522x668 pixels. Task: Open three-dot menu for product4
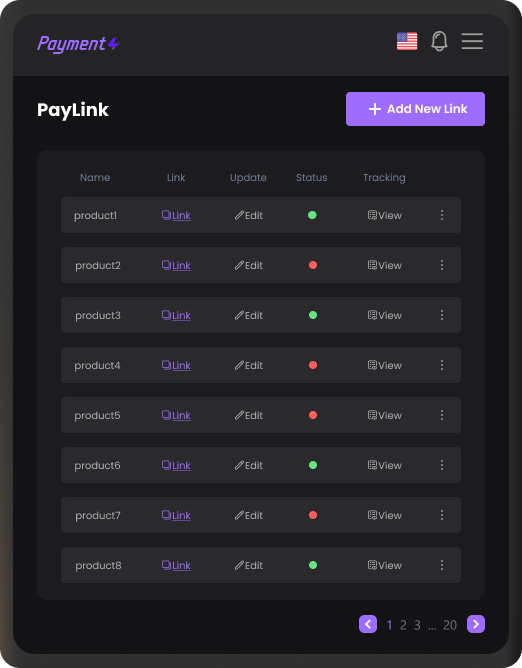(442, 365)
